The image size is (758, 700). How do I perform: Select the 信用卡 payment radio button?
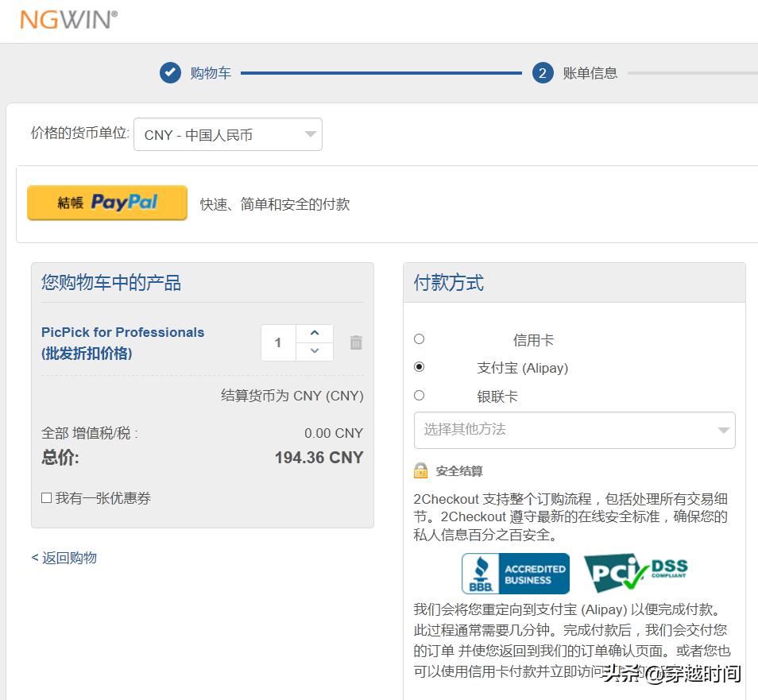tap(419, 338)
